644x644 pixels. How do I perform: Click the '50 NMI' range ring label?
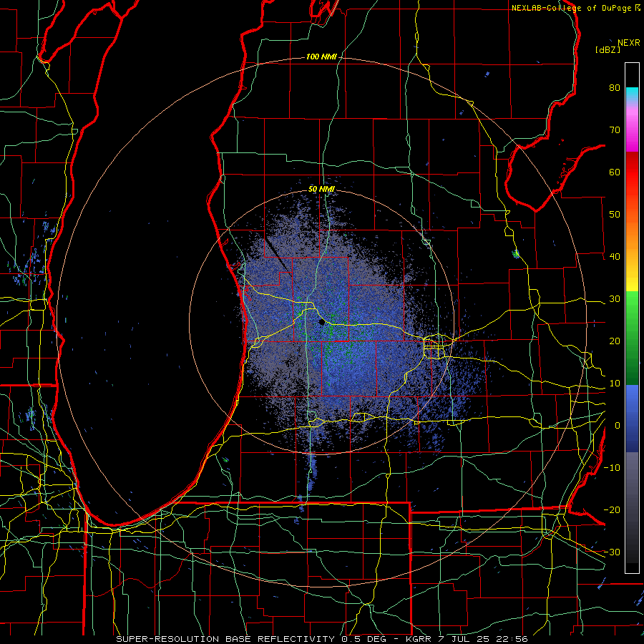coord(321,190)
